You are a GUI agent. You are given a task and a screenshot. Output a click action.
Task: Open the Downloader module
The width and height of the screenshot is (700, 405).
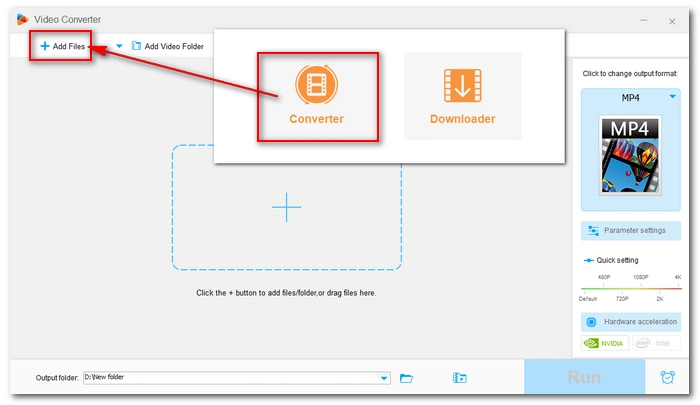tap(462, 96)
